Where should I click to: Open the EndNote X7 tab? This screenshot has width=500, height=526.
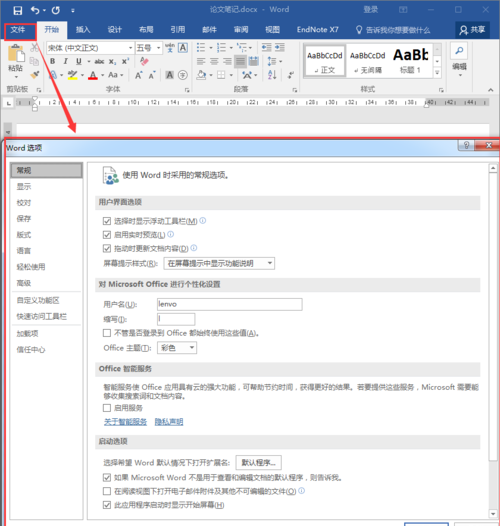pos(317,30)
